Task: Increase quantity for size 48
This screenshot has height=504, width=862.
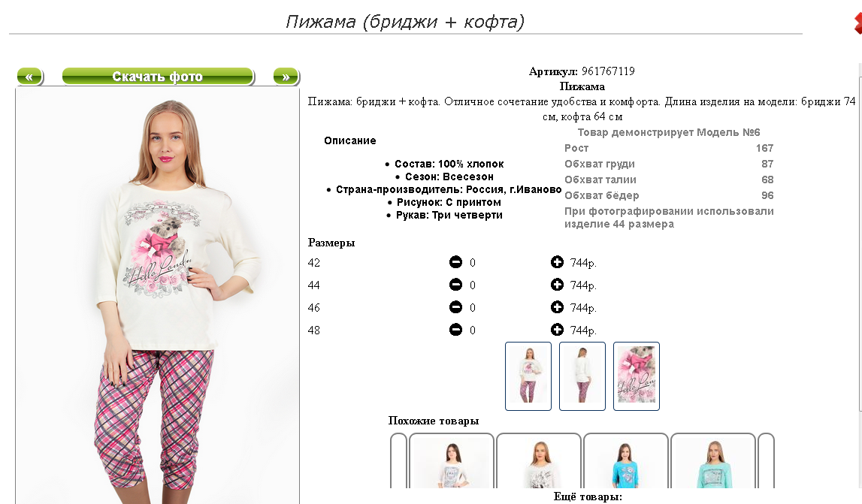Action: pyautogui.click(x=557, y=330)
